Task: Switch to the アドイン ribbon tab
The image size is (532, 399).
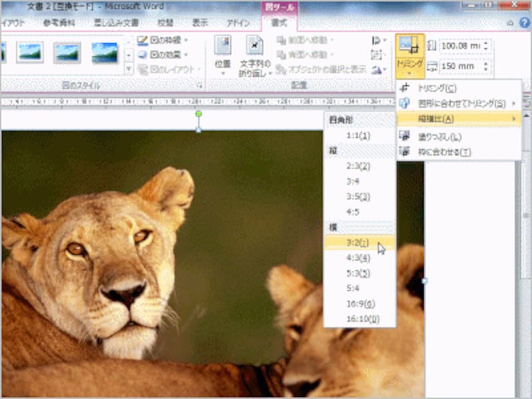Action: click(x=238, y=23)
